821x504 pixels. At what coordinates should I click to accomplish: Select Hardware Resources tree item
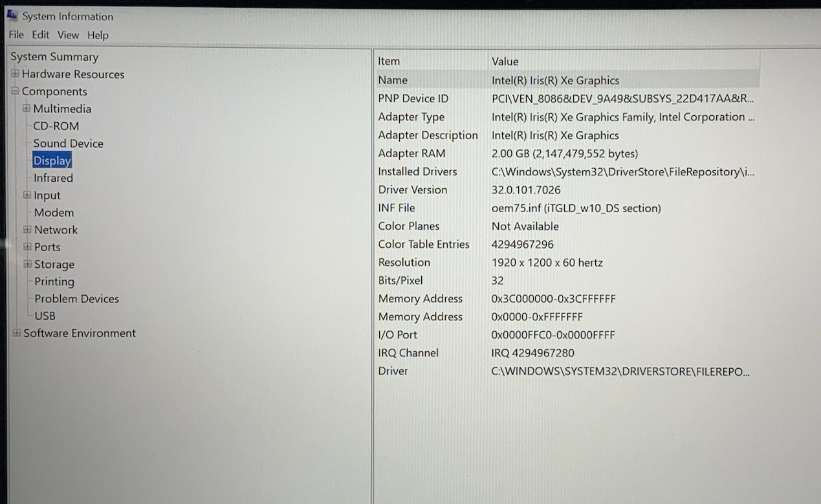click(x=72, y=74)
